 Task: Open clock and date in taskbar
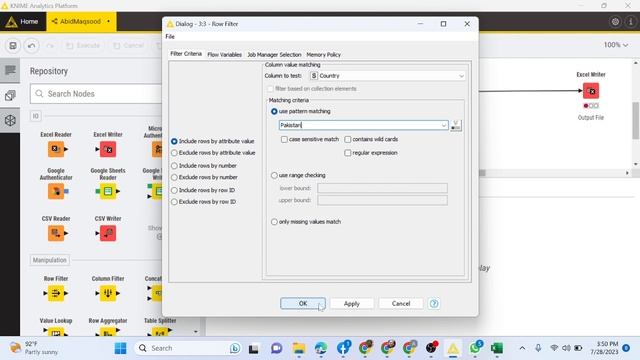604,348
